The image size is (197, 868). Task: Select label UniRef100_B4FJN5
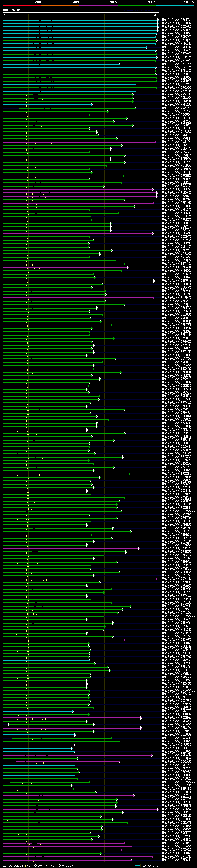tap(176, 440)
